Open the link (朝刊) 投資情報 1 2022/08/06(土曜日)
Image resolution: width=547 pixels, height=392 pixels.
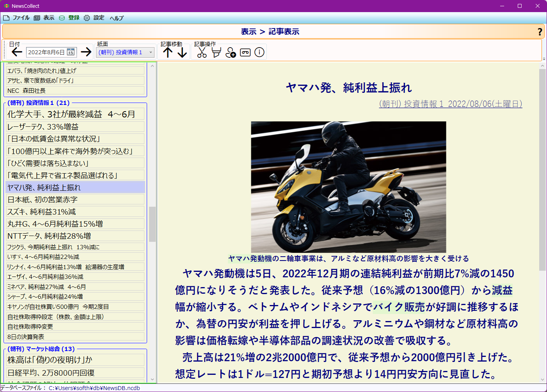(451, 104)
